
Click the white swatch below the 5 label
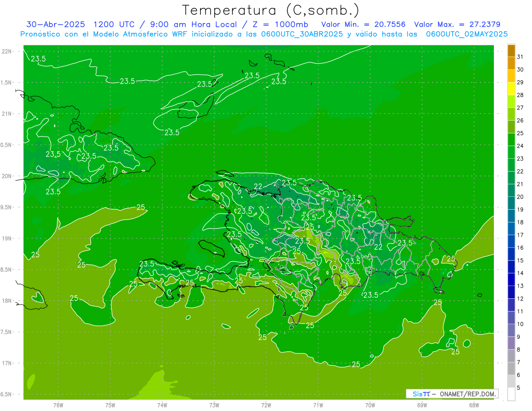click(511, 394)
